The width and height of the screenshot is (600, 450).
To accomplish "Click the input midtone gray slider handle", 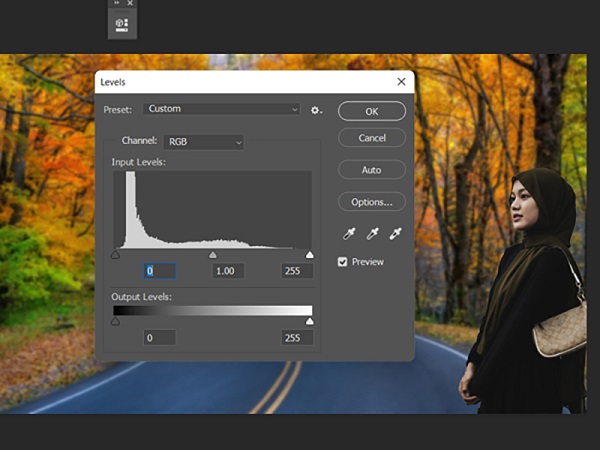I will 212,256.
